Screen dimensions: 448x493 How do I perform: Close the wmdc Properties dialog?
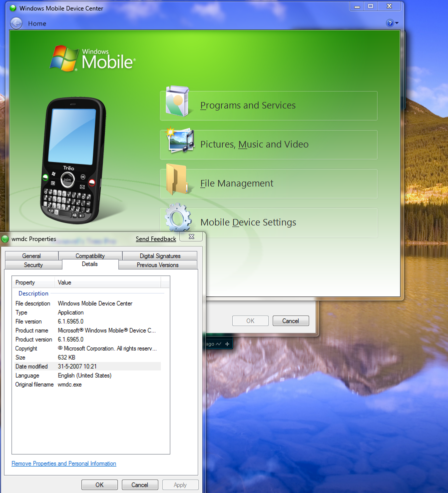pyautogui.click(x=191, y=236)
